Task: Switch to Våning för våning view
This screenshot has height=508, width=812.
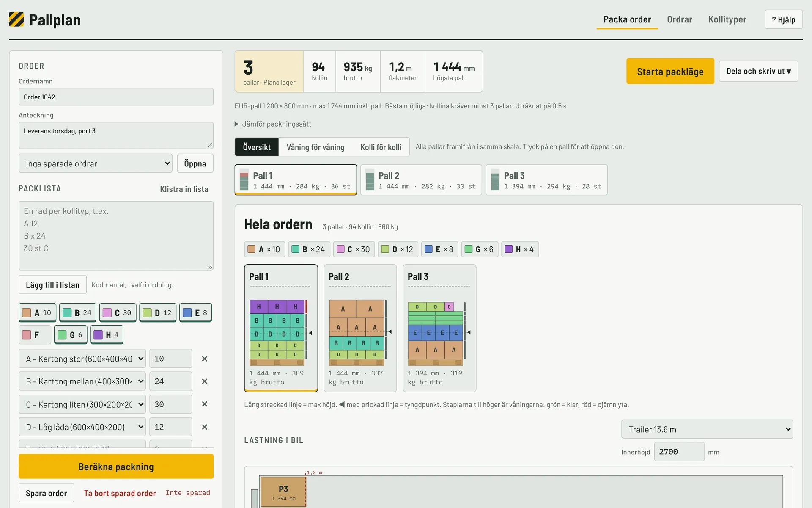Action: (x=315, y=147)
